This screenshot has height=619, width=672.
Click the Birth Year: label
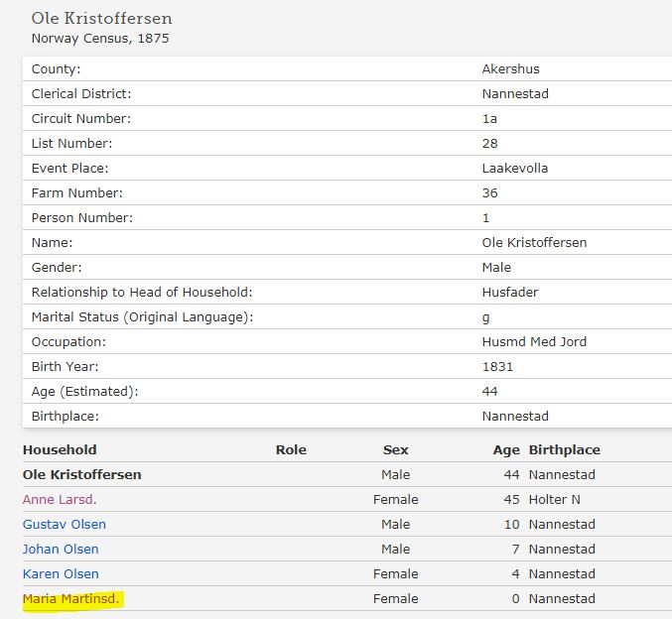pyautogui.click(x=65, y=367)
